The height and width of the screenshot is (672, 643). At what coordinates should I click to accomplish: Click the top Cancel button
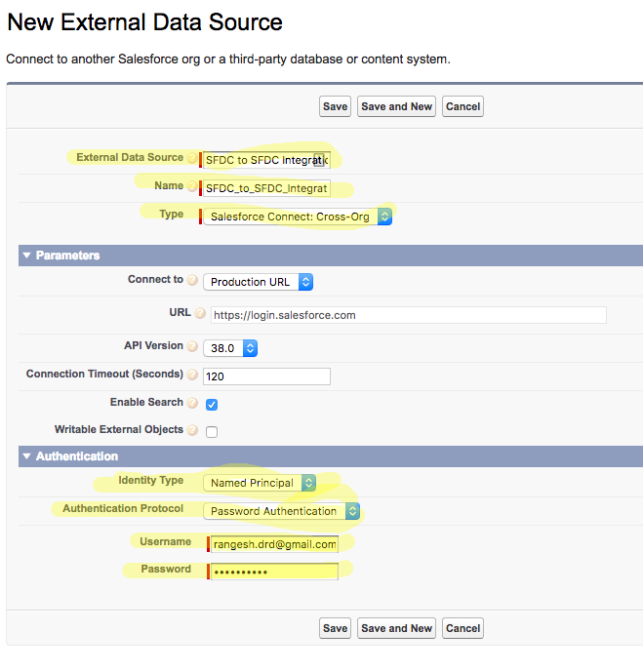click(462, 106)
